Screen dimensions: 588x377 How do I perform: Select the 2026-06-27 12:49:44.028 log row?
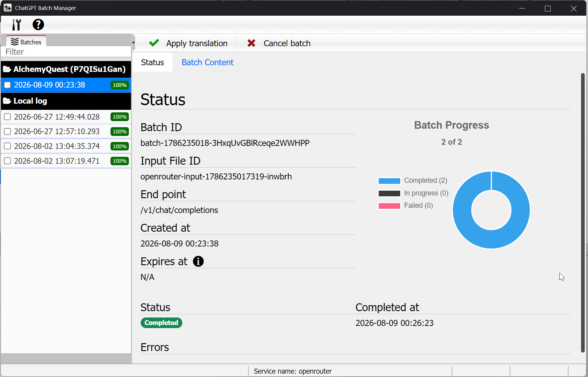(66, 117)
